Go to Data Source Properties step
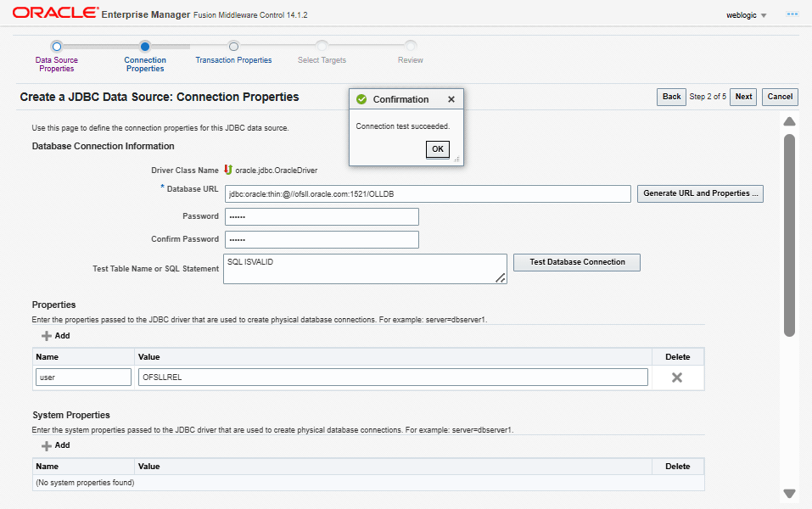Viewport: 812px width, 509px height. 57,47
